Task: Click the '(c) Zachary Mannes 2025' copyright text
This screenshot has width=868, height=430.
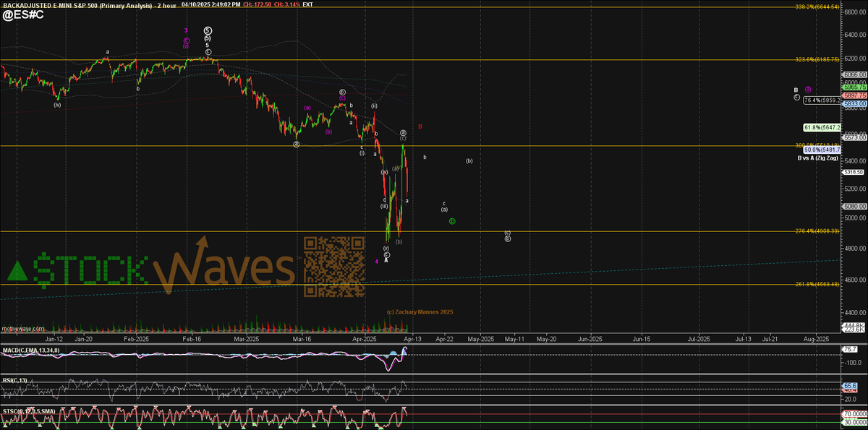Action: pyautogui.click(x=420, y=311)
